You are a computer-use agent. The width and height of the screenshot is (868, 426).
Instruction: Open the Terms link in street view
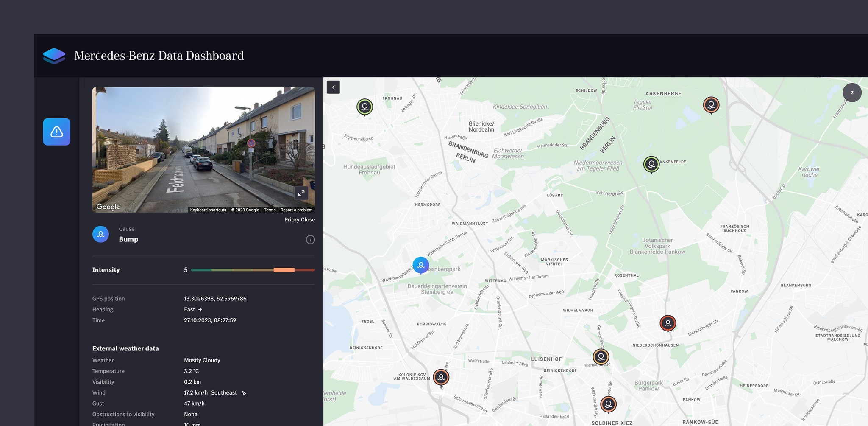tap(270, 210)
